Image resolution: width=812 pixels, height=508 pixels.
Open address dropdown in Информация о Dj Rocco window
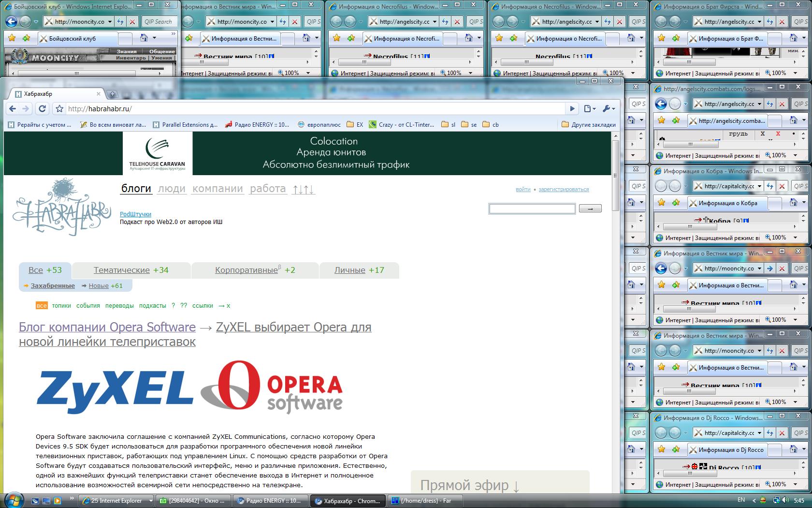pos(759,433)
